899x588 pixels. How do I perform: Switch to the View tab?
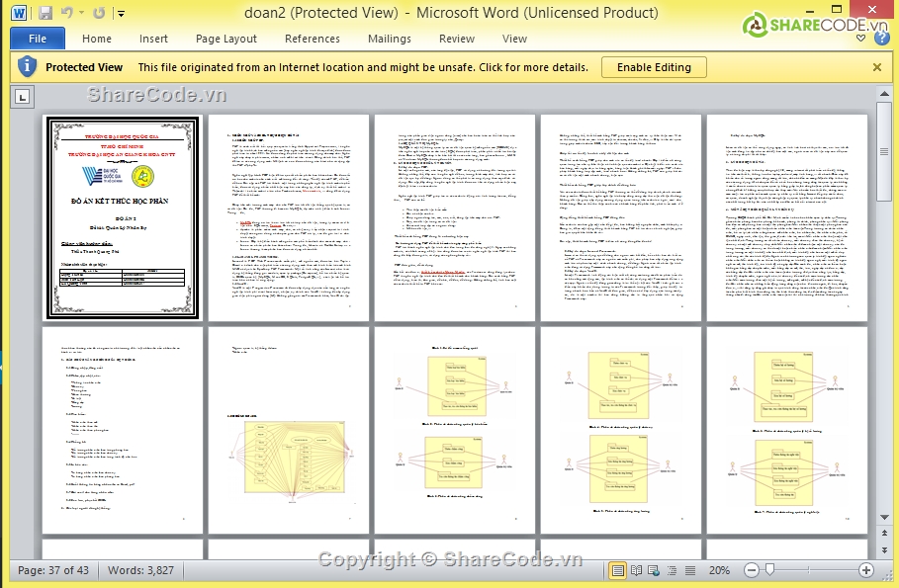514,39
